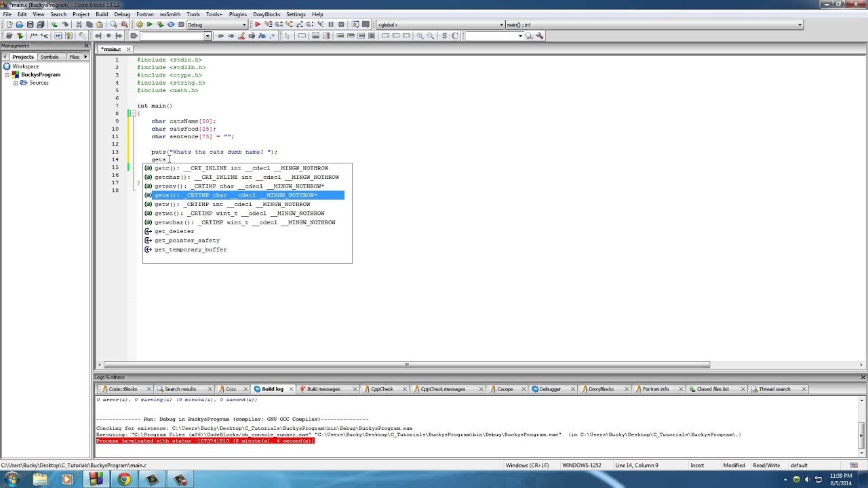The width and height of the screenshot is (868, 488).
Task: Click the Build and run icon
Action: pyautogui.click(x=160, y=24)
